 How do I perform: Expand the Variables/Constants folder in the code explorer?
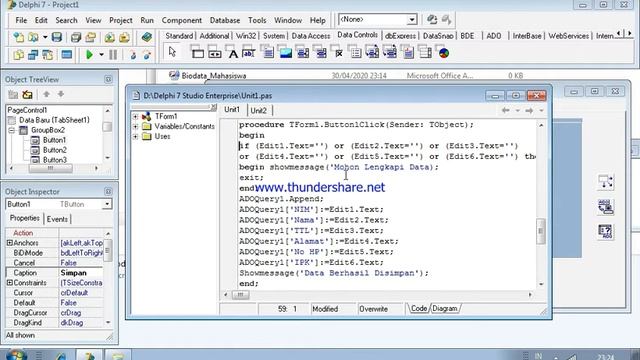(x=136, y=127)
